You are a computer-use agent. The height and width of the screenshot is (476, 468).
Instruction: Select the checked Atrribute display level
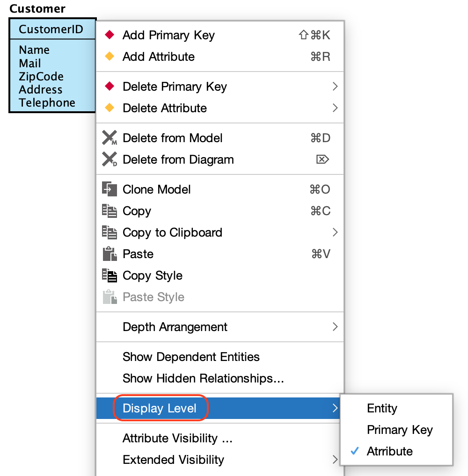(389, 451)
